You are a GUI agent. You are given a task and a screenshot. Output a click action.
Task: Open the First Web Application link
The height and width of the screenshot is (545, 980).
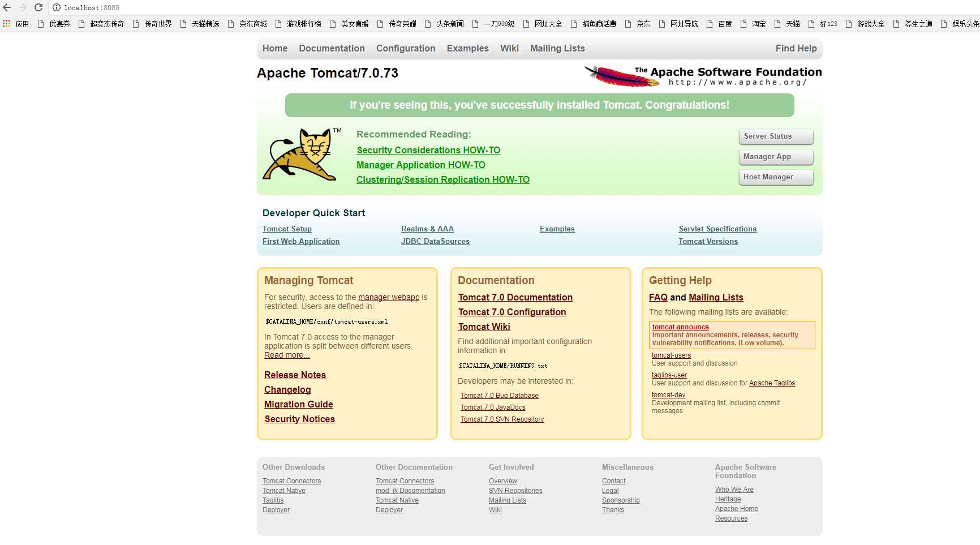click(301, 241)
